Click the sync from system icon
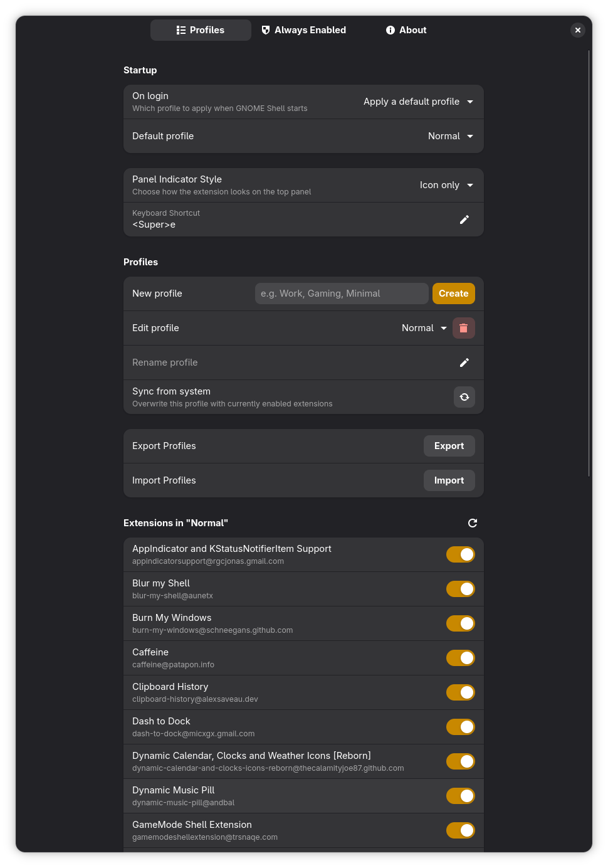This screenshot has width=608, height=868. 464,397
